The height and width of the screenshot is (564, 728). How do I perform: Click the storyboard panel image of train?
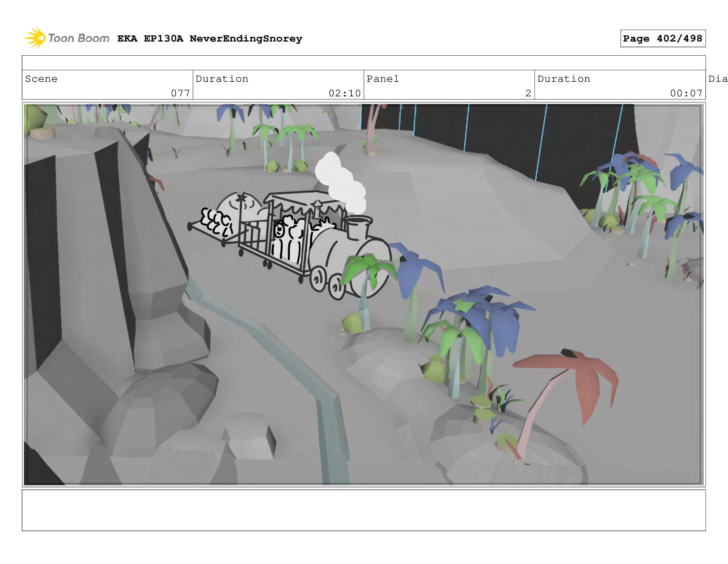pos(364,294)
